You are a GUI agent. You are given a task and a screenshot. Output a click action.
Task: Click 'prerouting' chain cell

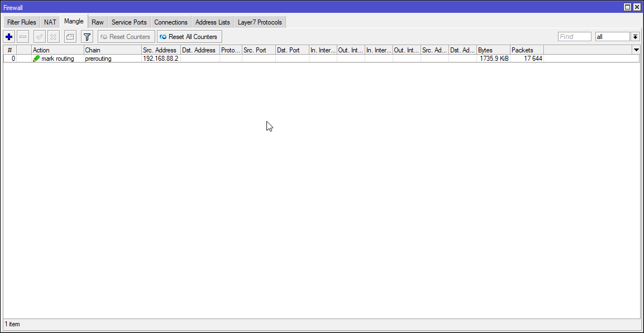(x=112, y=59)
